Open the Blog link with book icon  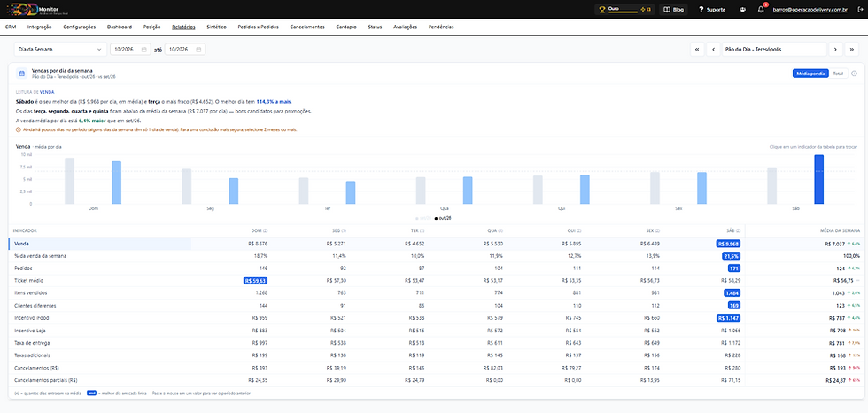[673, 10]
